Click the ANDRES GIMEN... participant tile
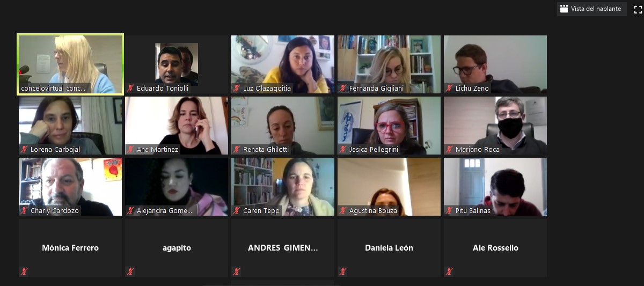The width and height of the screenshot is (644, 286). tap(283, 248)
